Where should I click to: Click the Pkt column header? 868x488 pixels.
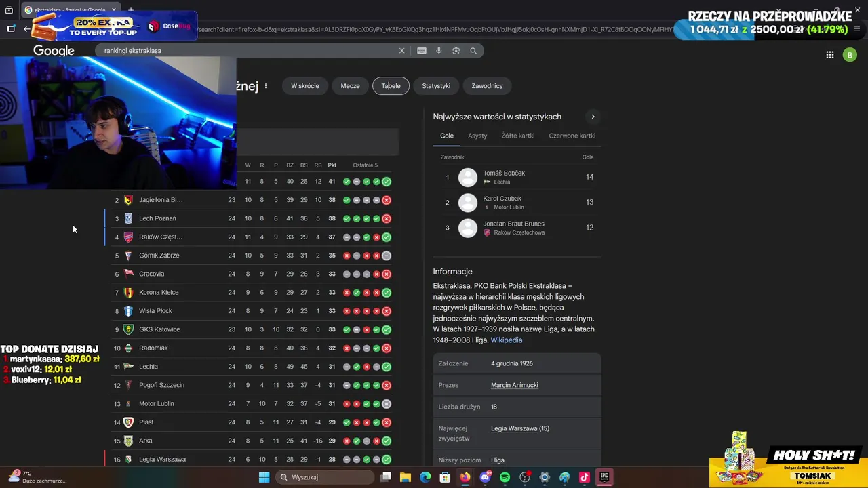click(x=332, y=165)
